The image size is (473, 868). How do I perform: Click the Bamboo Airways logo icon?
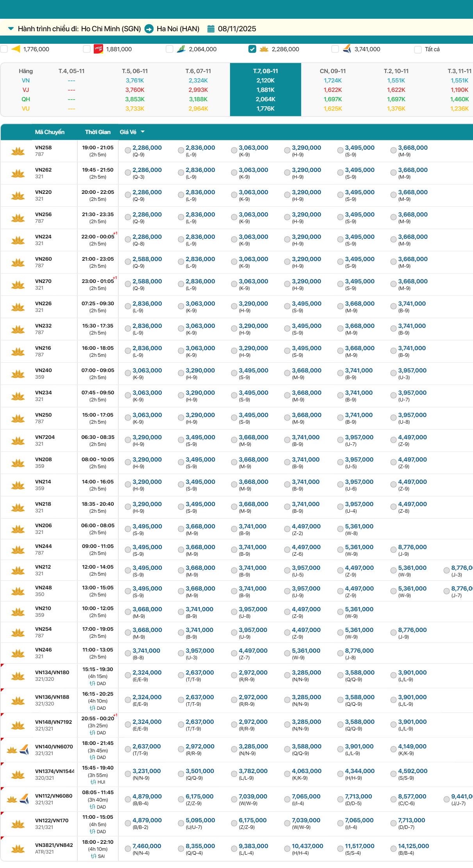click(x=181, y=49)
